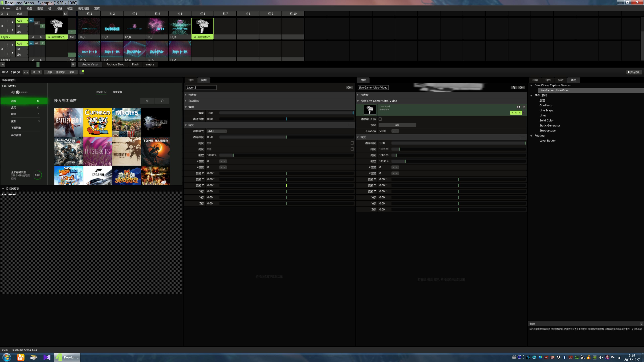Open Resolume from the Windows taskbar
This screenshot has width=644, height=362.
(67, 357)
